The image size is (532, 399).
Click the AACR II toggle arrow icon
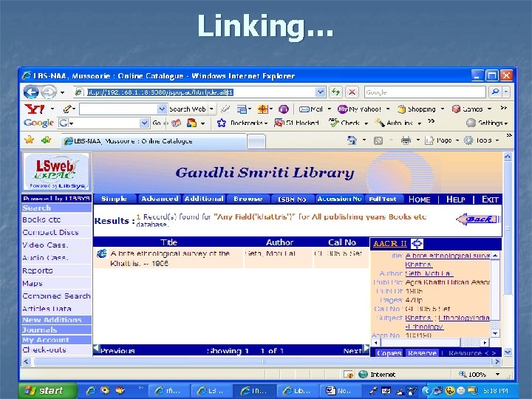click(417, 243)
